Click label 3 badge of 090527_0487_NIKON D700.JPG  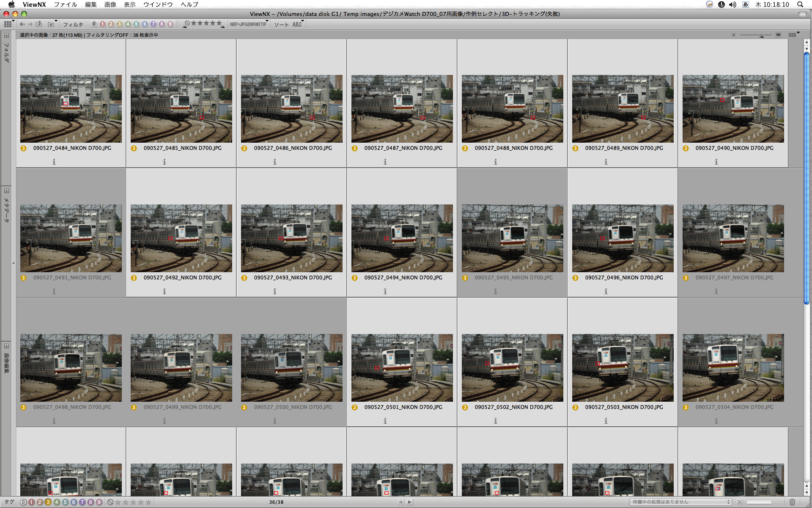355,148
